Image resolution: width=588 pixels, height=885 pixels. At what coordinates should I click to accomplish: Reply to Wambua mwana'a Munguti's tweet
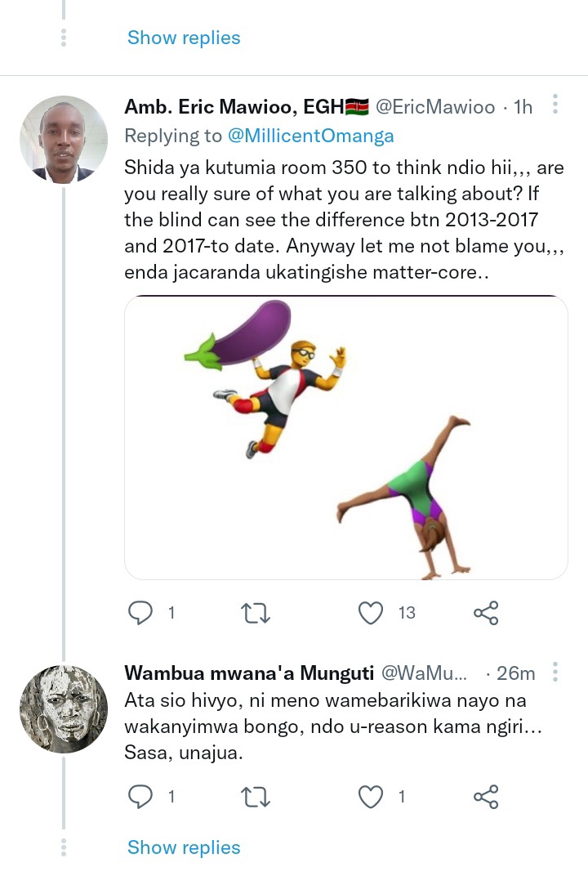coord(140,797)
